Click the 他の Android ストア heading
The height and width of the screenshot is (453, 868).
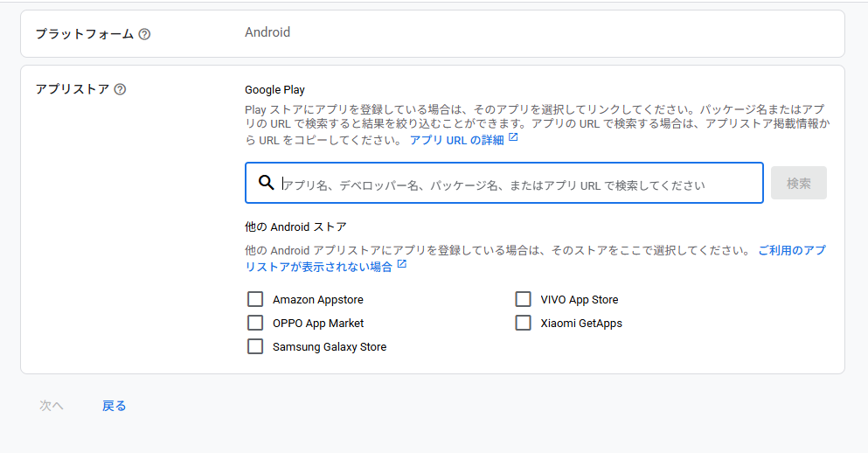295,226
